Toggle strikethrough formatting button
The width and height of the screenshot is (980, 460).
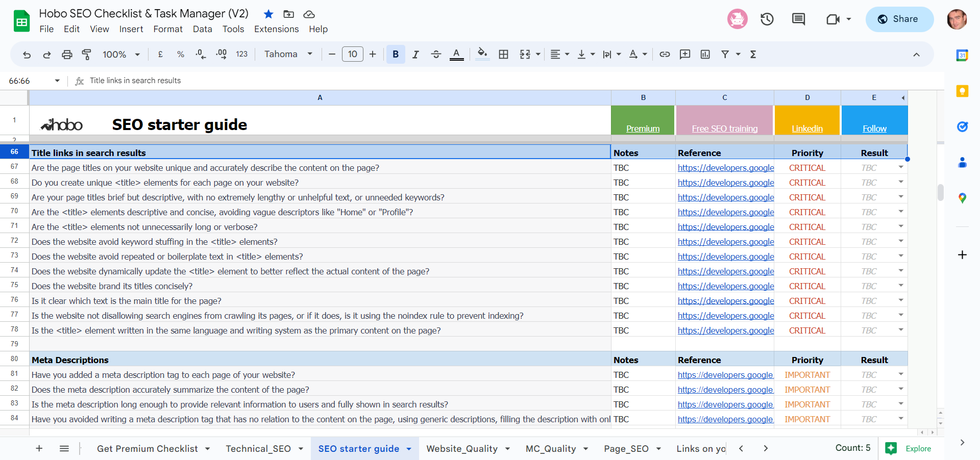[x=436, y=55]
